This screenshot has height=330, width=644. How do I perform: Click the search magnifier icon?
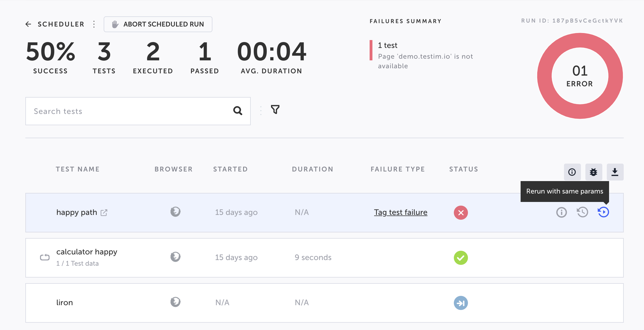tap(237, 111)
